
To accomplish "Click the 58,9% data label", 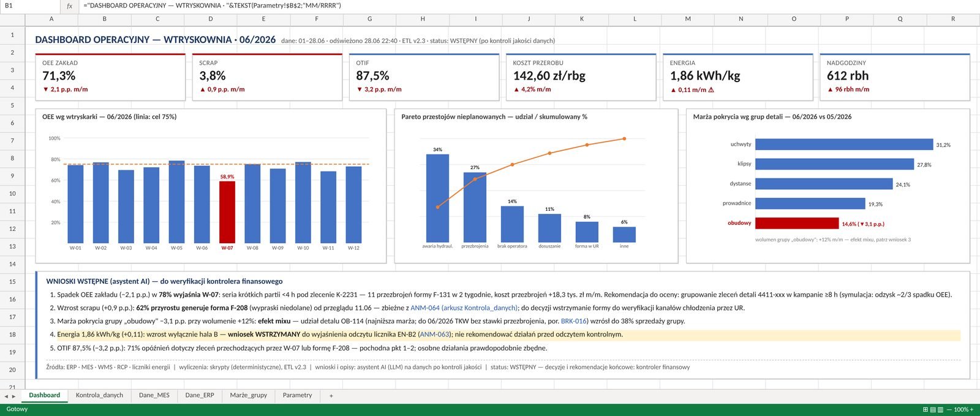I will pos(227,176).
